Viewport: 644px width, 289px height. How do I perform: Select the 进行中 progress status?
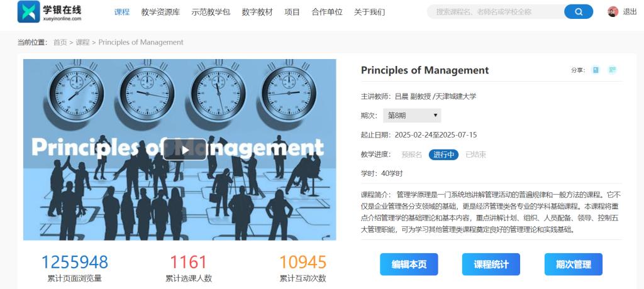443,155
